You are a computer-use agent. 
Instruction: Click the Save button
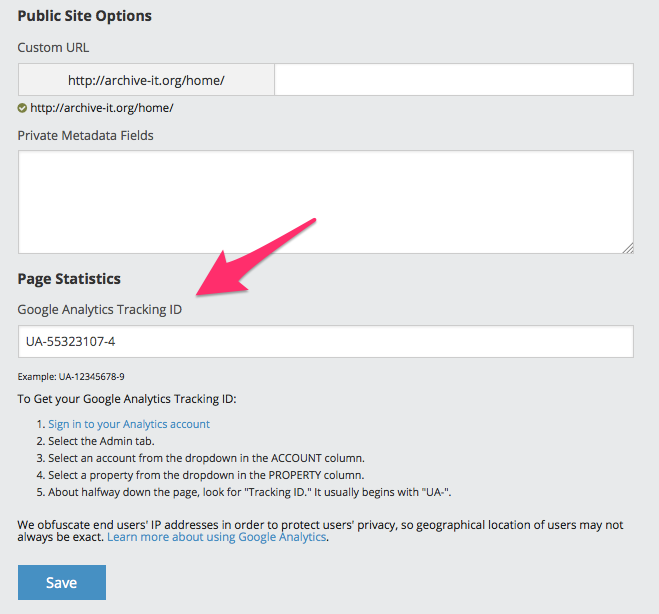(61, 582)
